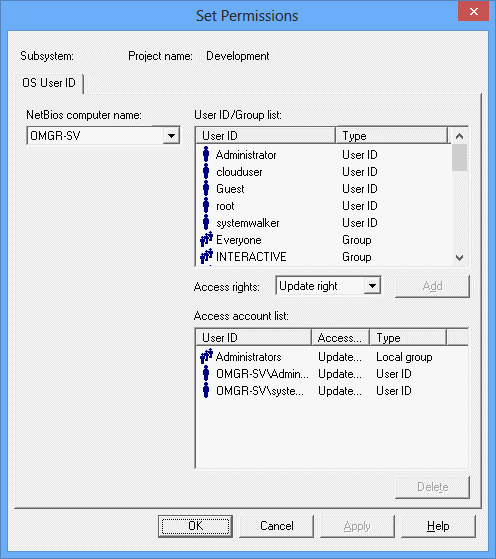Click the user icon beside OMGR-SV\Admin...

[x=206, y=374]
